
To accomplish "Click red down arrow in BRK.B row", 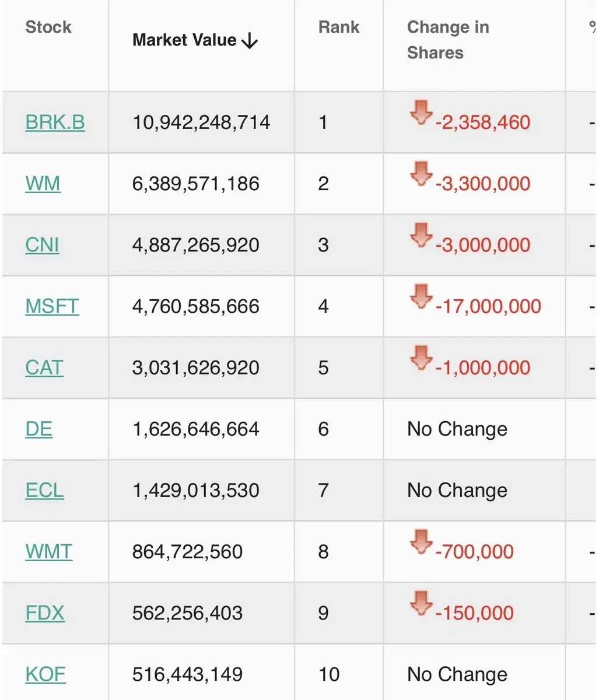I will 421,111.
